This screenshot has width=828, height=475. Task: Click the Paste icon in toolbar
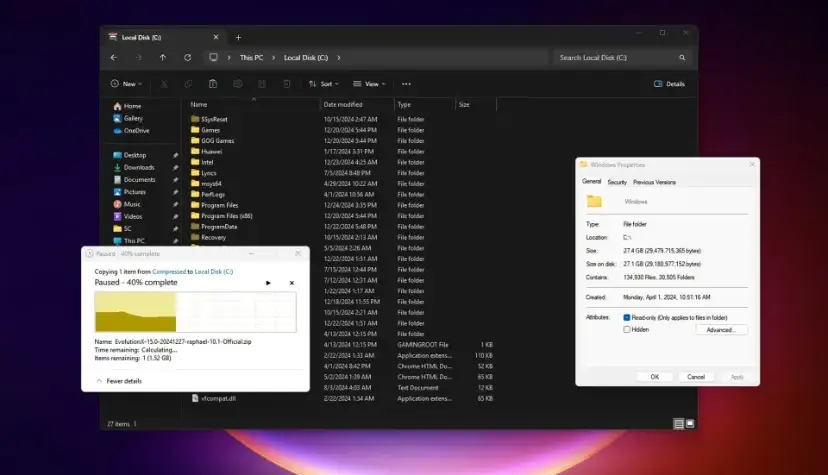[x=212, y=84]
